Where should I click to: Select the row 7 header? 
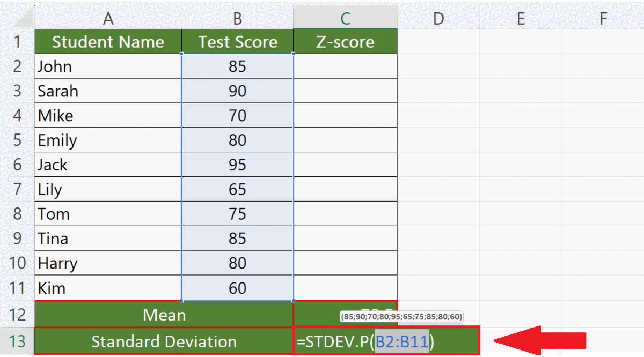tap(18, 189)
